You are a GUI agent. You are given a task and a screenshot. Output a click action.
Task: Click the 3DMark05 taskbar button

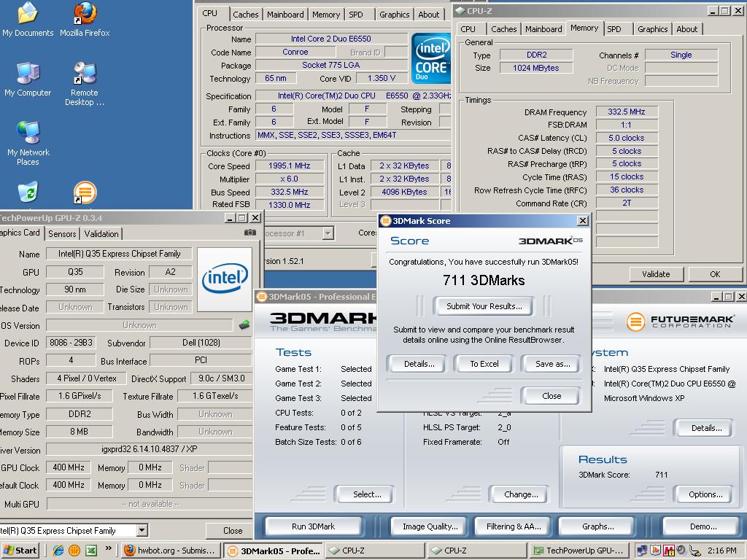pyautogui.click(x=274, y=551)
